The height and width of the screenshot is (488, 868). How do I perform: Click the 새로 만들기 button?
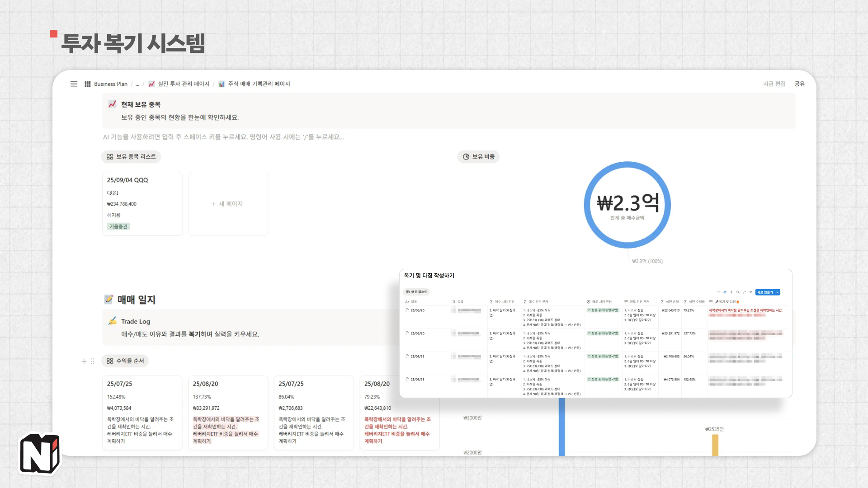(764, 292)
